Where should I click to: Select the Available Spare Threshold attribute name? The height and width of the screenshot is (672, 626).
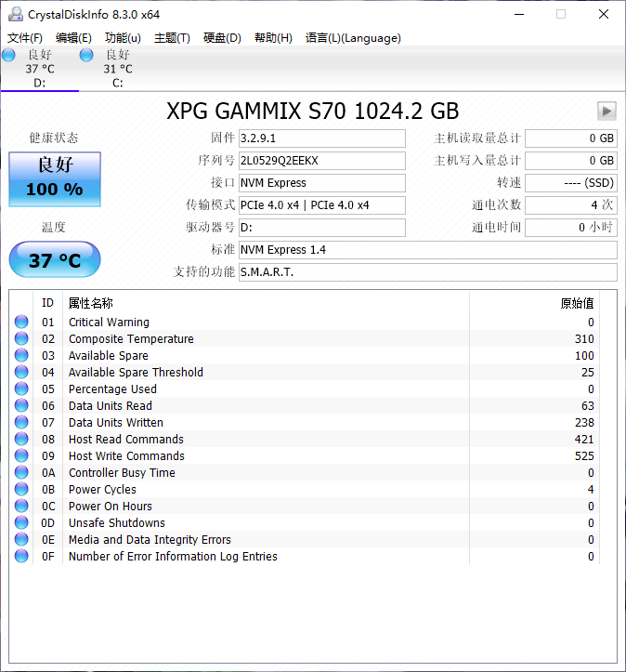pyautogui.click(x=136, y=373)
